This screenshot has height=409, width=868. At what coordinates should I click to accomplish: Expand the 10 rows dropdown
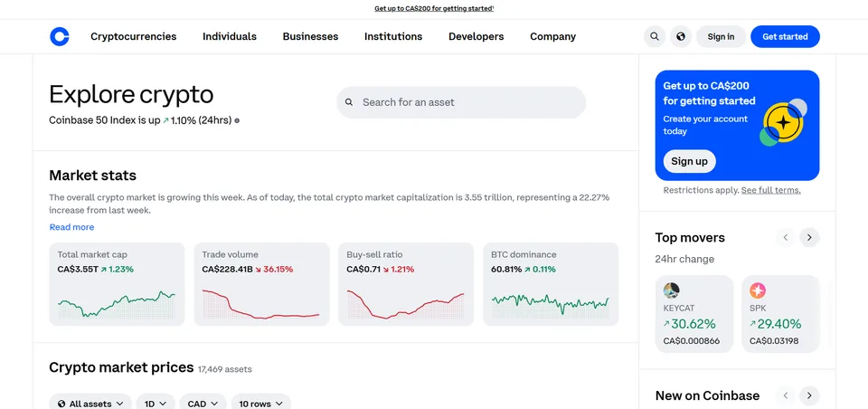click(x=260, y=404)
